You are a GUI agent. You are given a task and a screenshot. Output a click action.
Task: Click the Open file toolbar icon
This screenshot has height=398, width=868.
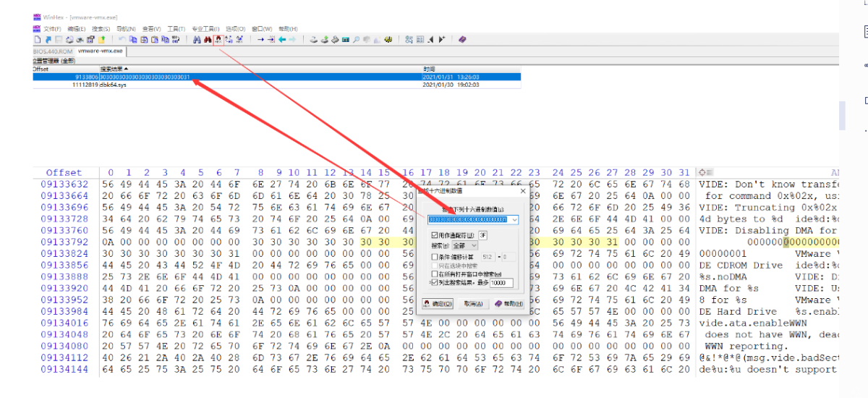(x=48, y=39)
